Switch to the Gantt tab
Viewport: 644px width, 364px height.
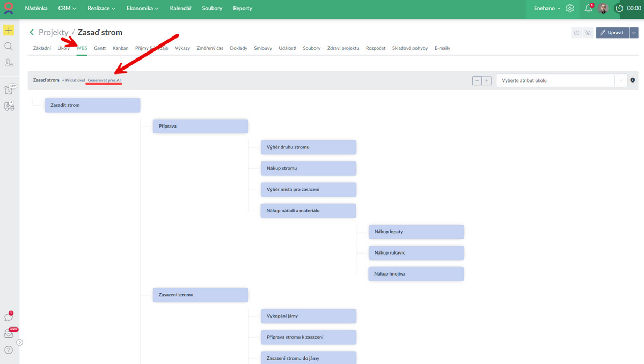pyautogui.click(x=100, y=48)
